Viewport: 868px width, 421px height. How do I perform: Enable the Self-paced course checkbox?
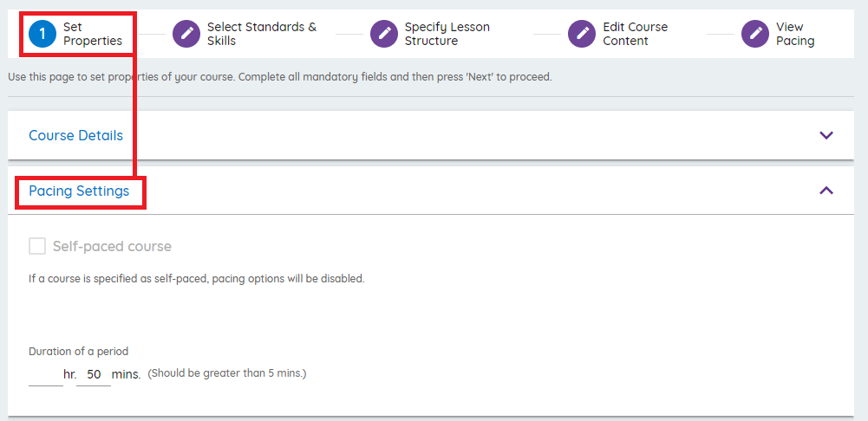click(37, 246)
